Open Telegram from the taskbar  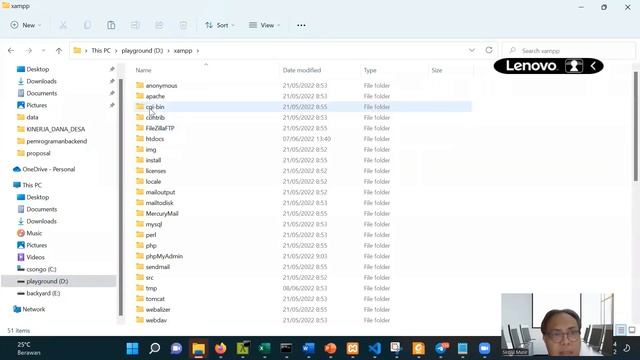[x=441, y=348]
